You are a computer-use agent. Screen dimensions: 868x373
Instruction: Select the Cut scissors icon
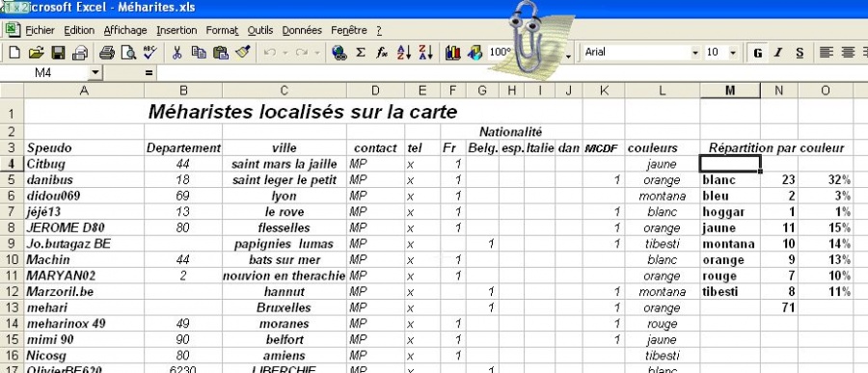tap(177, 53)
